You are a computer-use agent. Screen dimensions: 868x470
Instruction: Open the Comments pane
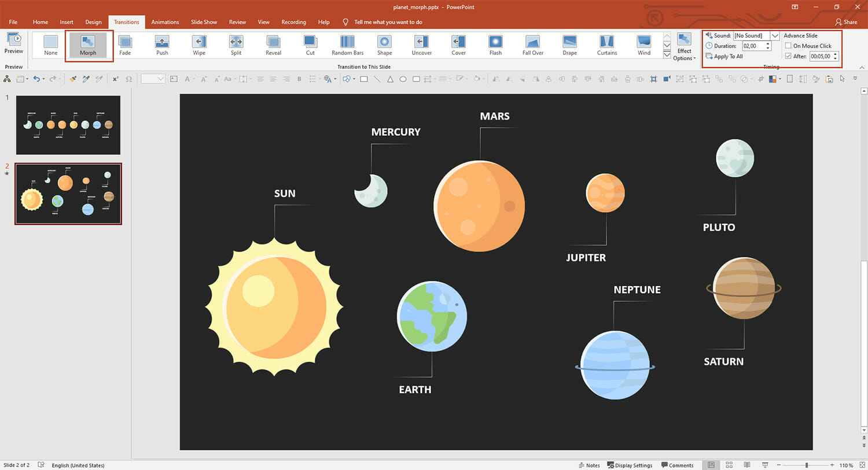point(677,465)
